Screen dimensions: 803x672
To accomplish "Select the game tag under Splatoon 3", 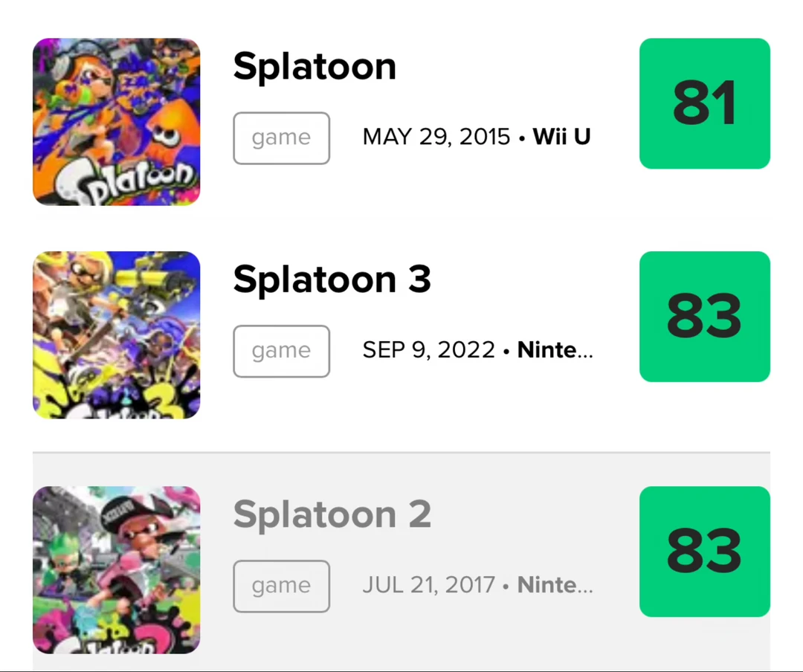I will [281, 352].
